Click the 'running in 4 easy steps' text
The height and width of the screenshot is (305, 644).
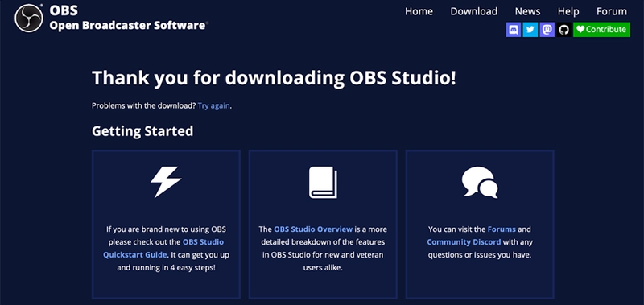(172, 268)
